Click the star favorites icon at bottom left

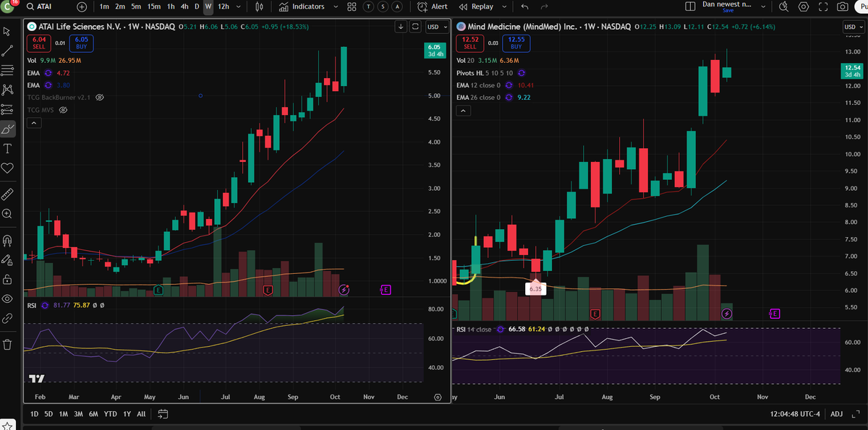click(7, 425)
